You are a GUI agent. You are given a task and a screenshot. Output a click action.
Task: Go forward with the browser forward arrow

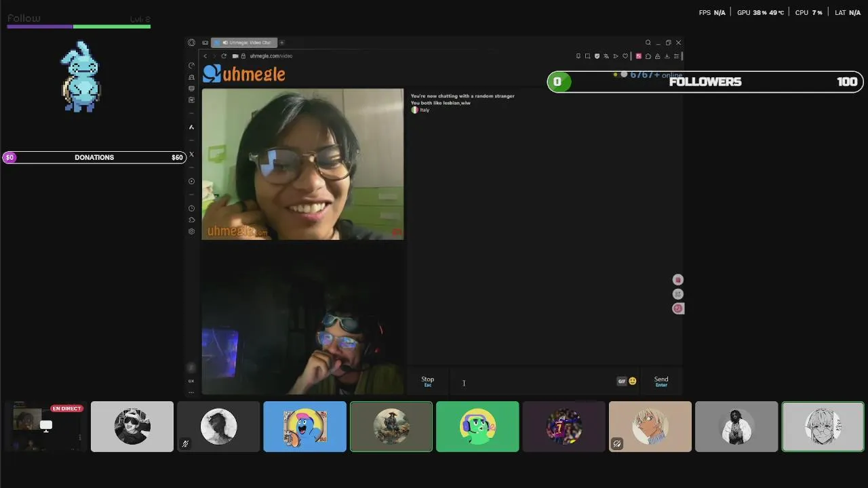click(214, 56)
